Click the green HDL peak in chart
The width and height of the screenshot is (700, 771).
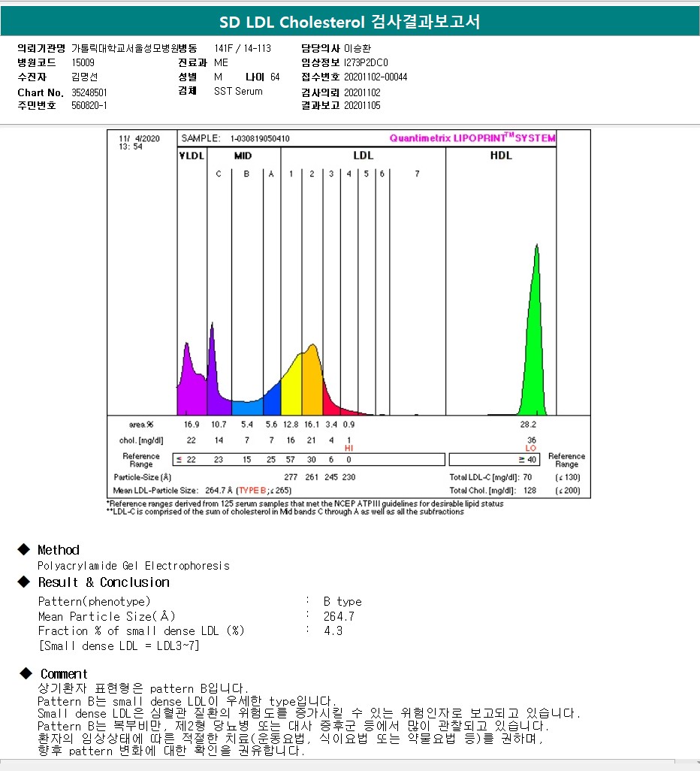[534, 354]
